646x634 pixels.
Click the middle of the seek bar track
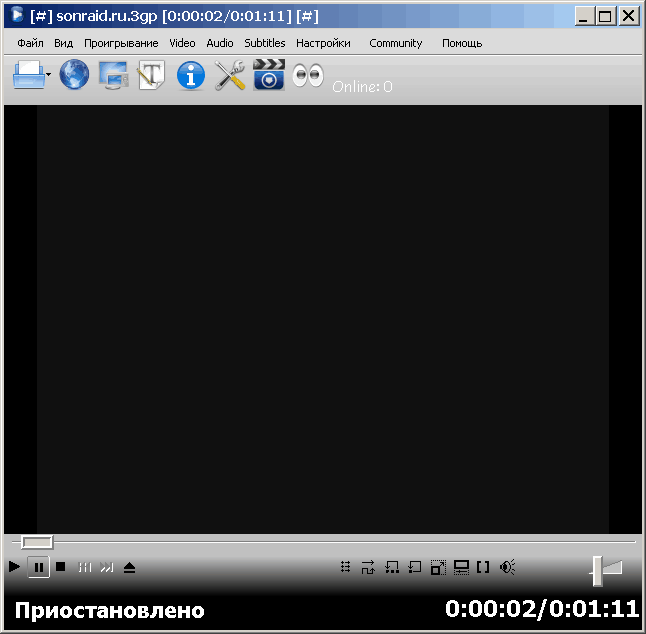coord(324,542)
